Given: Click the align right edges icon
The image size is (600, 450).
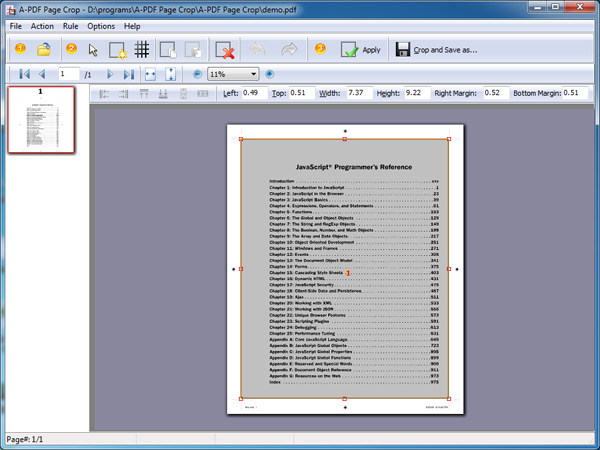Looking at the screenshot, I should click(123, 94).
